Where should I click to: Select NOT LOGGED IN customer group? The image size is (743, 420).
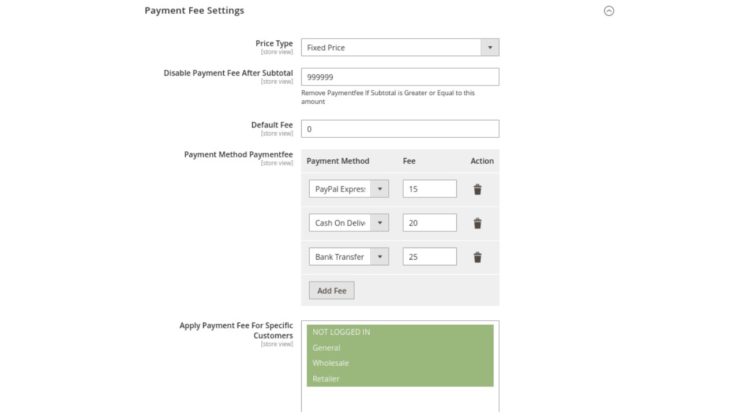(x=400, y=332)
